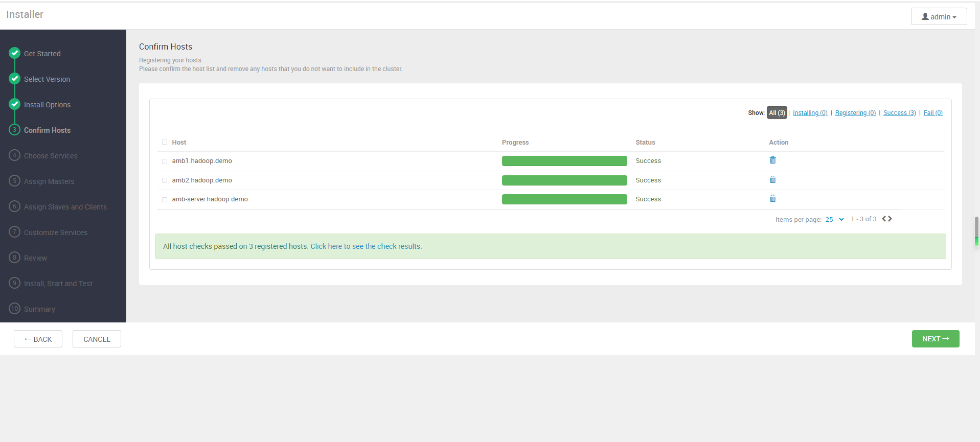Image resolution: width=980 pixels, height=442 pixels.
Task: Filter hosts by Registering (0)
Action: pyautogui.click(x=855, y=113)
